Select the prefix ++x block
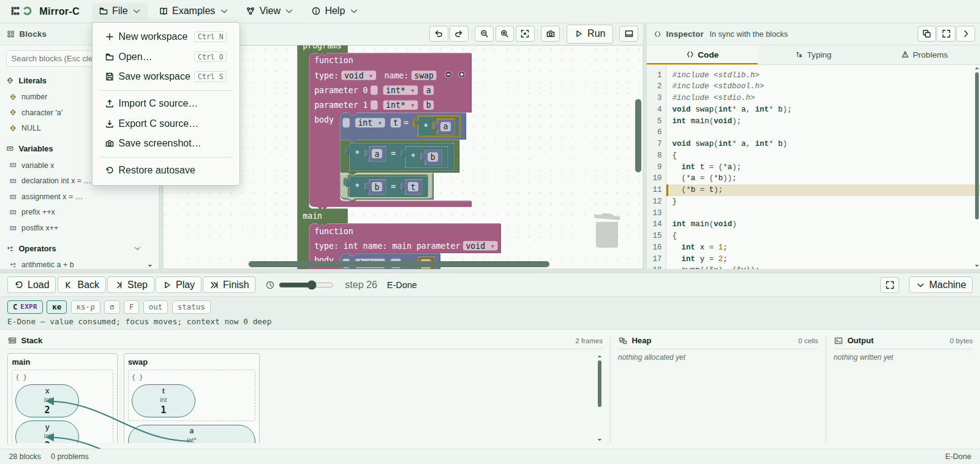Image resolution: width=980 pixels, height=464 pixels. point(38,212)
